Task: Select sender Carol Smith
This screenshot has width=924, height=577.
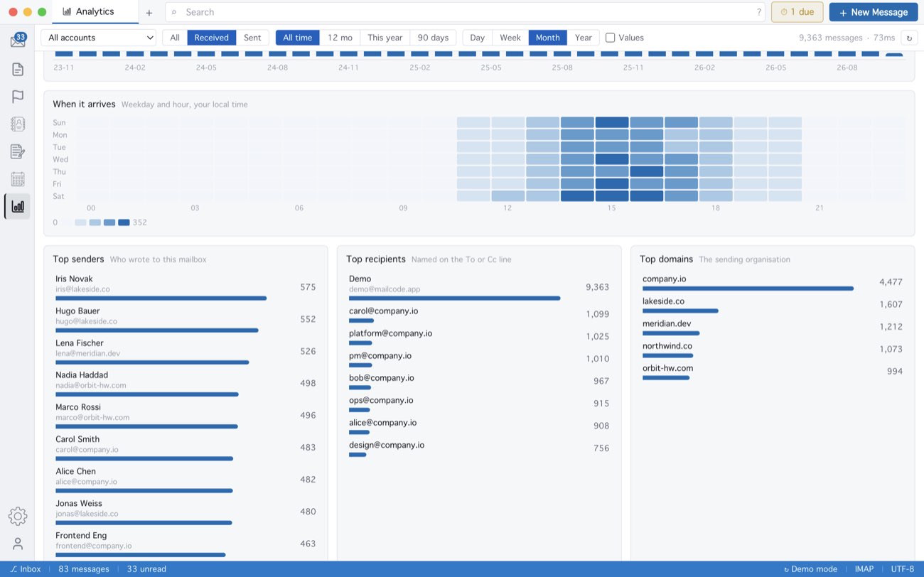Action: coord(186,448)
